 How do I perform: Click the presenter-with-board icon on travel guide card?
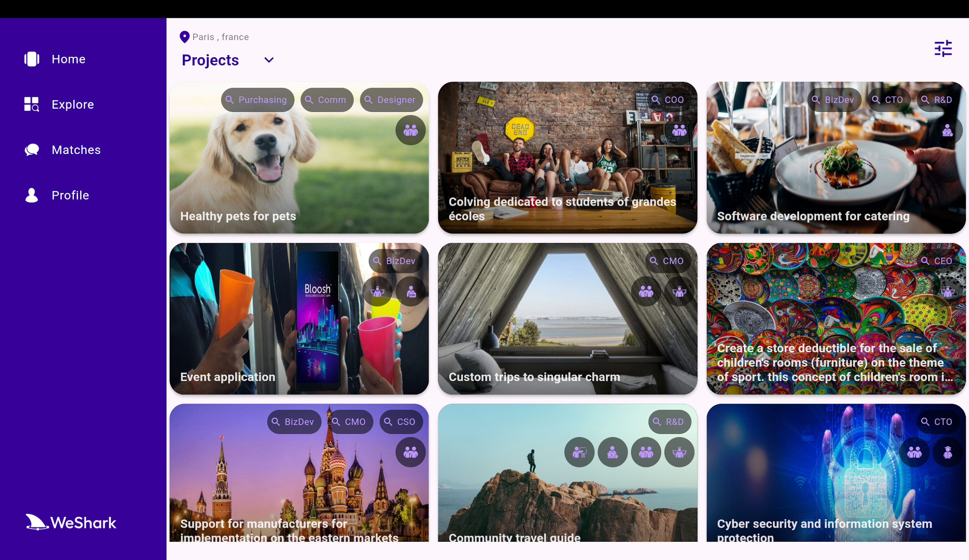coord(579,453)
